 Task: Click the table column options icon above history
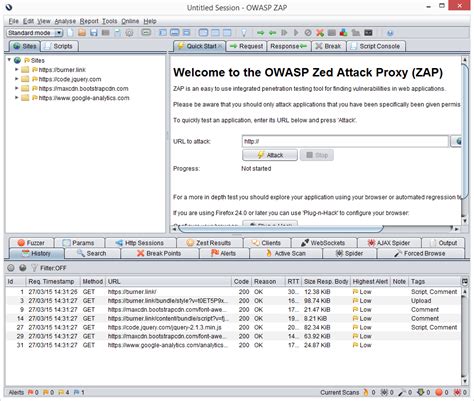pyautogui.click(x=465, y=281)
